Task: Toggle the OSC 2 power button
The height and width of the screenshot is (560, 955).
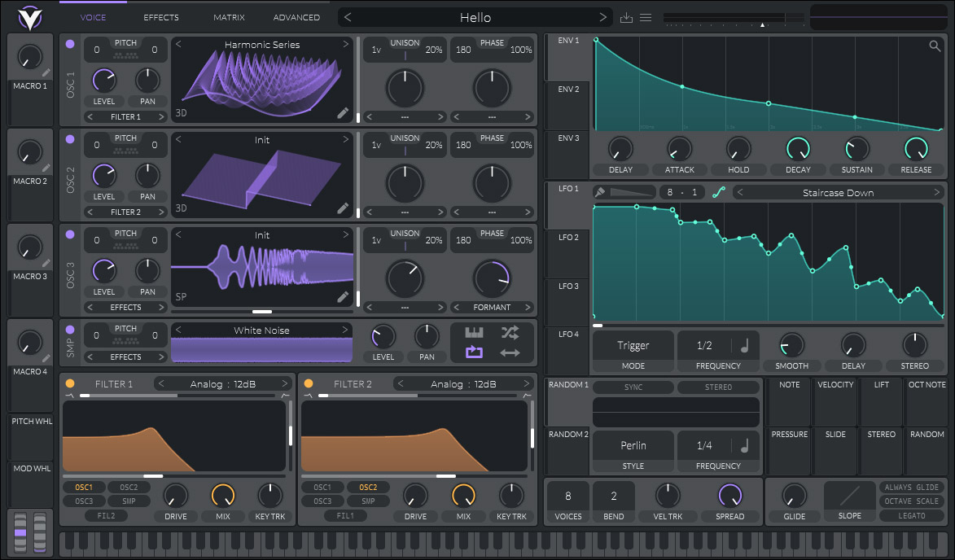Action: (x=69, y=138)
